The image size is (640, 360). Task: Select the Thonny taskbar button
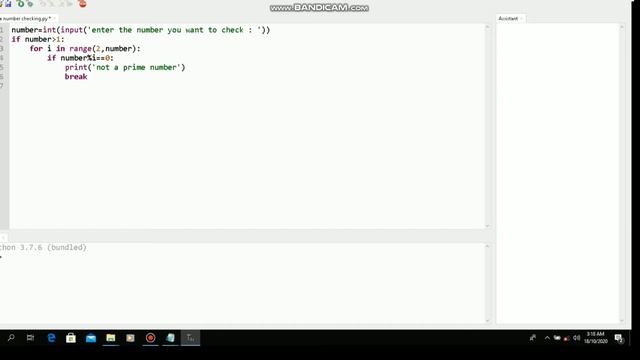190,338
